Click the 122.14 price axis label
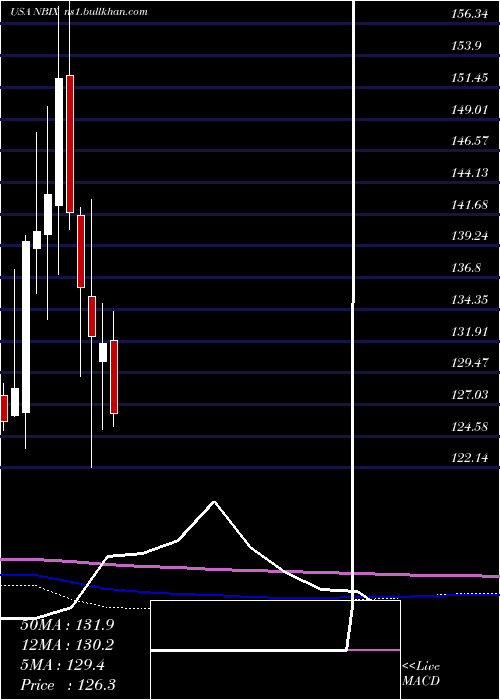Viewport: 500px width, 700px height. (x=469, y=458)
